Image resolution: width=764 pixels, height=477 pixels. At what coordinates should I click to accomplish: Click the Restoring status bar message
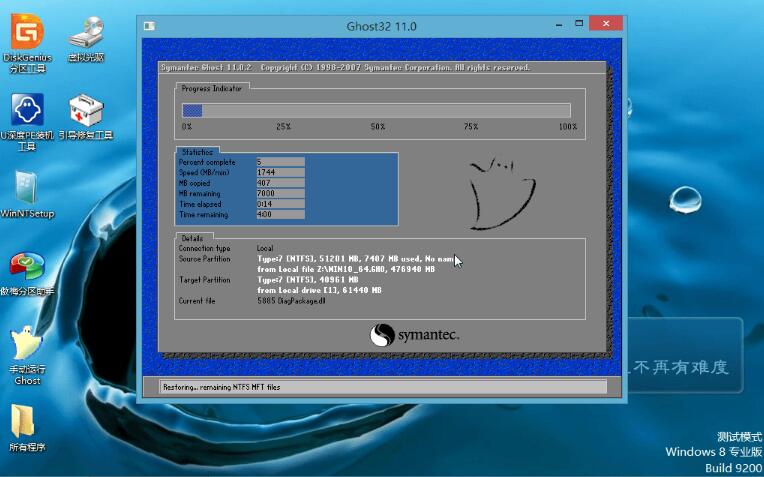pos(222,387)
